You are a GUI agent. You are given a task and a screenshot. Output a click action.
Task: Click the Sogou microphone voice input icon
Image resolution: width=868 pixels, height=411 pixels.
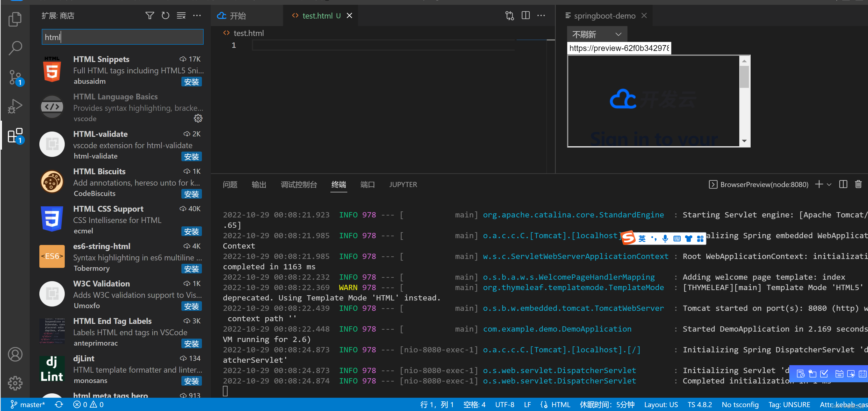[x=665, y=239]
